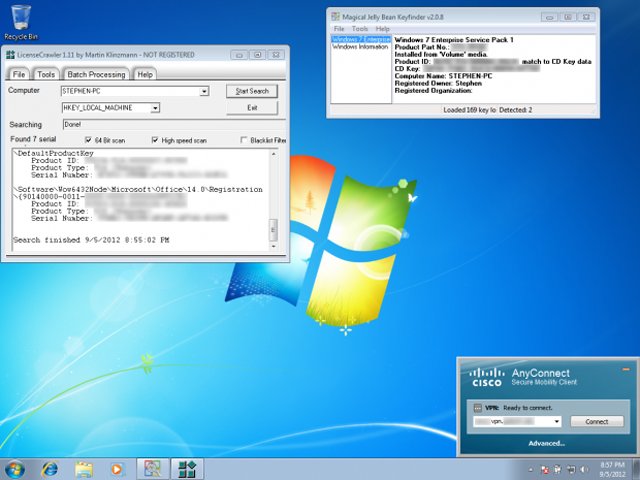Click 'Search finished 9/5/2012' line
The height and width of the screenshot is (480, 640).
point(91,240)
